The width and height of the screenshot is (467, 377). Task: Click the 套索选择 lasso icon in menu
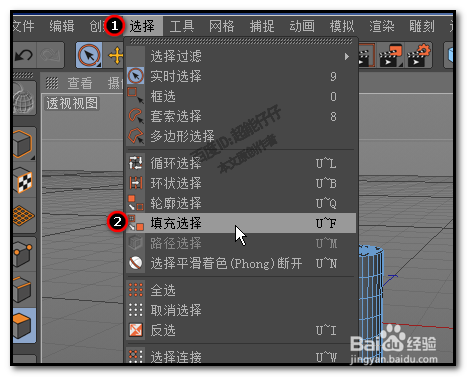[x=136, y=116]
